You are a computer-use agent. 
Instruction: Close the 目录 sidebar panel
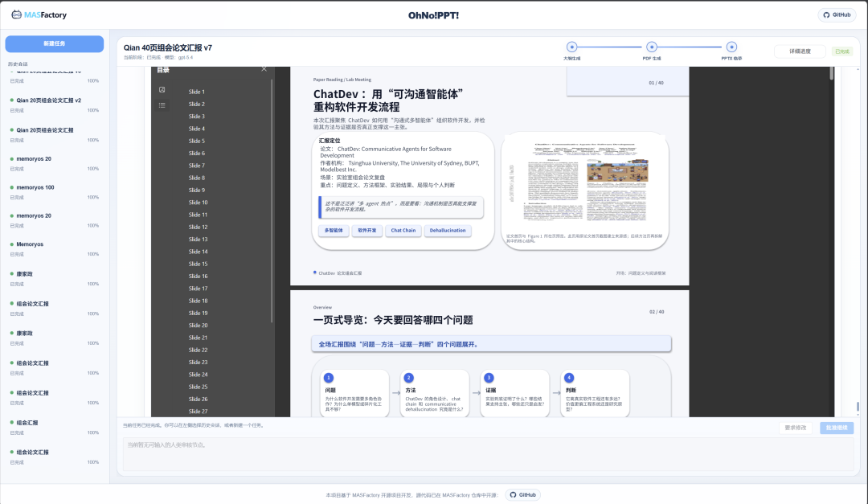[264, 68]
